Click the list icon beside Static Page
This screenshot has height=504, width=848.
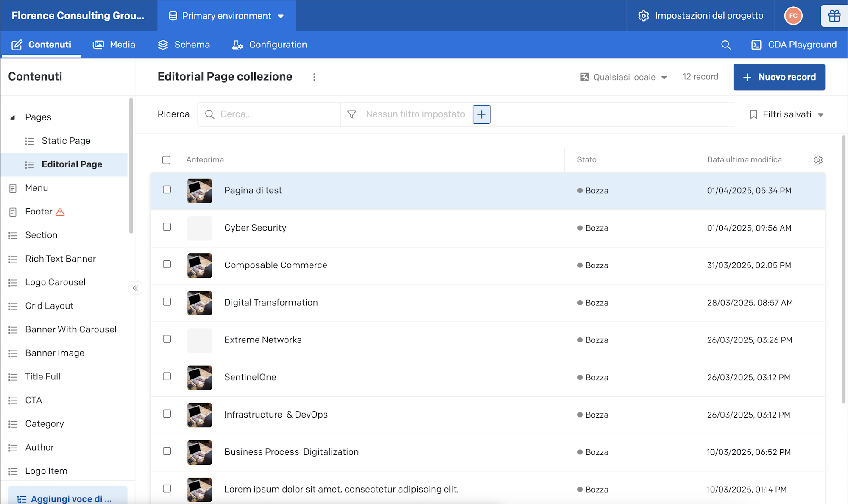point(29,141)
